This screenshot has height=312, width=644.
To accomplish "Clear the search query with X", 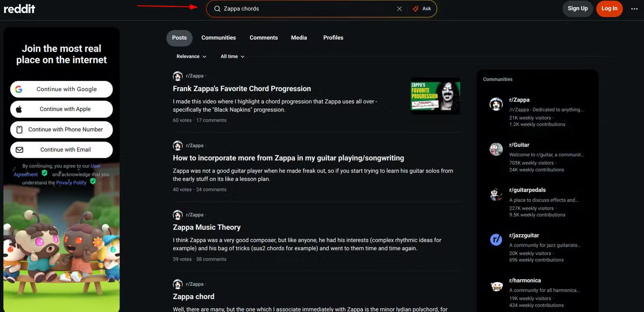I will [x=399, y=9].
